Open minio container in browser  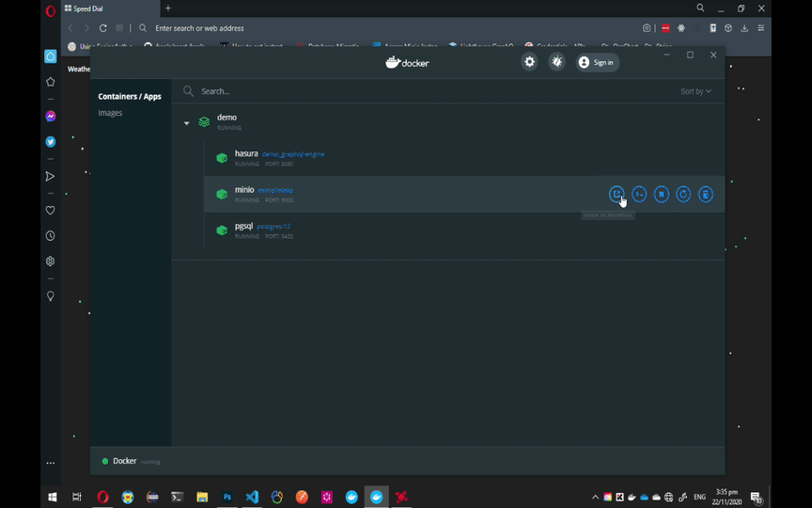pos(617,194)
